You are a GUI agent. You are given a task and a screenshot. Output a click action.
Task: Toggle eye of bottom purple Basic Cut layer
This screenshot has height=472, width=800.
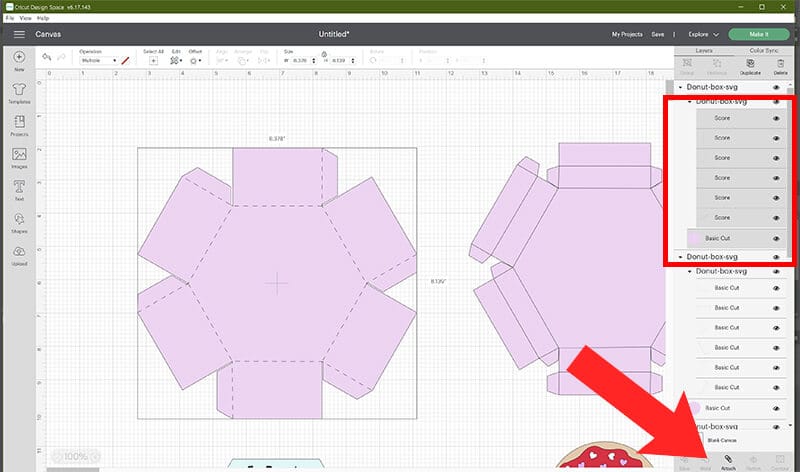776,408
